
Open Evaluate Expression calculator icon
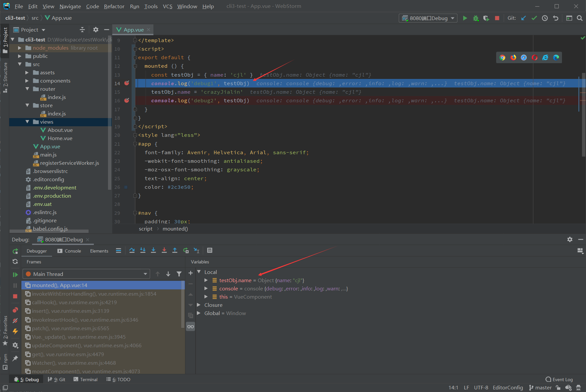(x=210, y=251)
